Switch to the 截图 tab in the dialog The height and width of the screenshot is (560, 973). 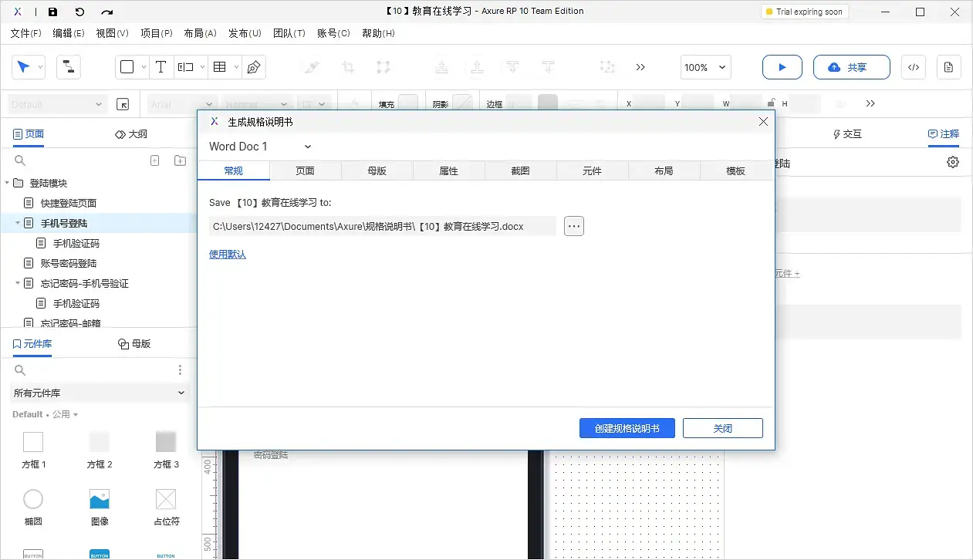tap(520, 170)
